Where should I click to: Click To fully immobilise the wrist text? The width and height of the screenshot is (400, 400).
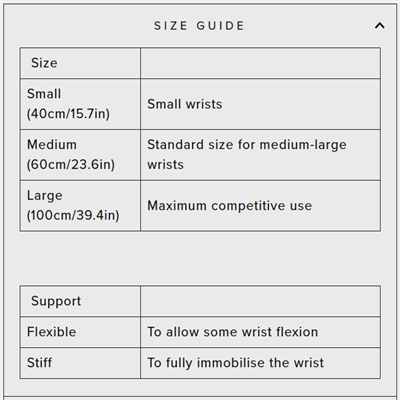[x=236, y=363]
